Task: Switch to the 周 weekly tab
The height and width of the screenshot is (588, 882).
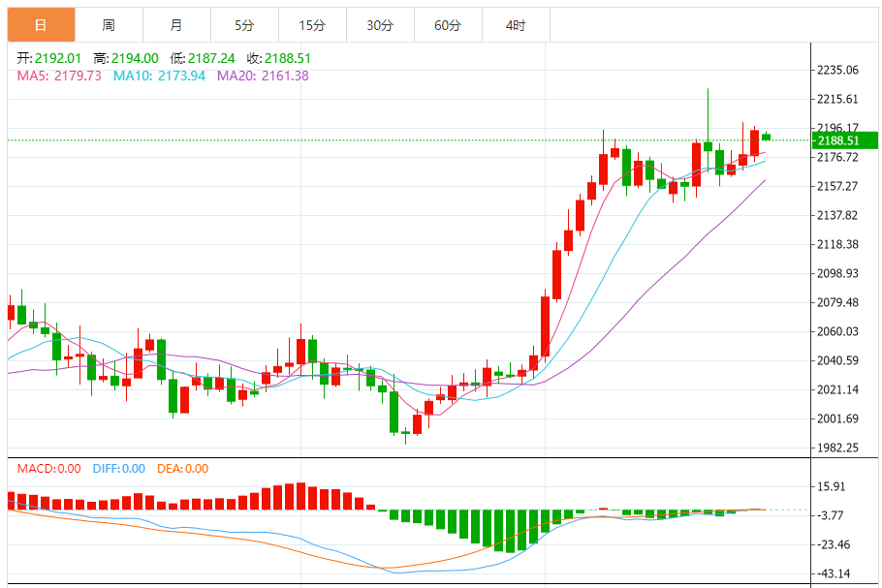Action: [x=109, y=25]
